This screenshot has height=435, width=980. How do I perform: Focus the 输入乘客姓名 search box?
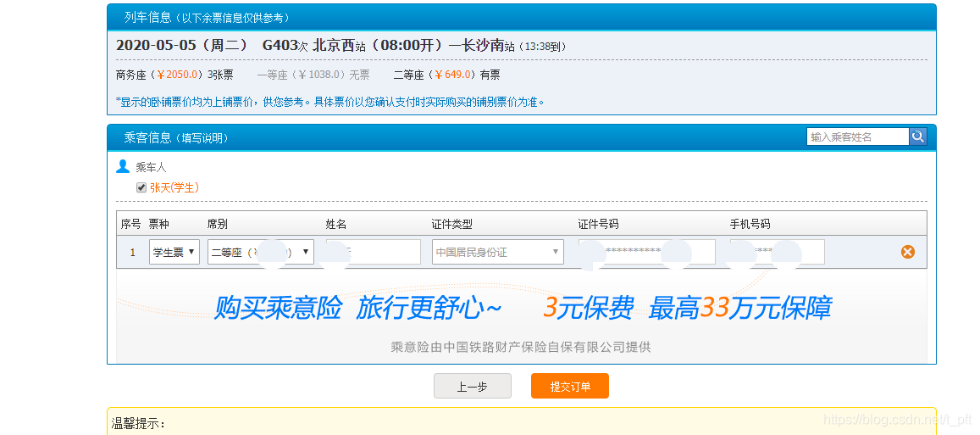pyautogui.click(x=857, y=137)
